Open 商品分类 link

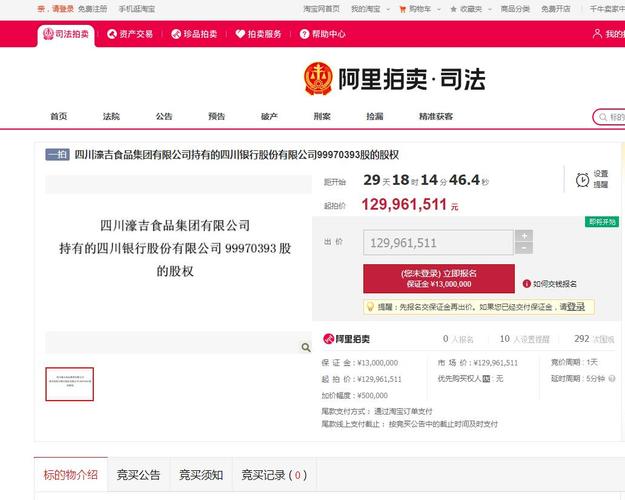[515, 9]
